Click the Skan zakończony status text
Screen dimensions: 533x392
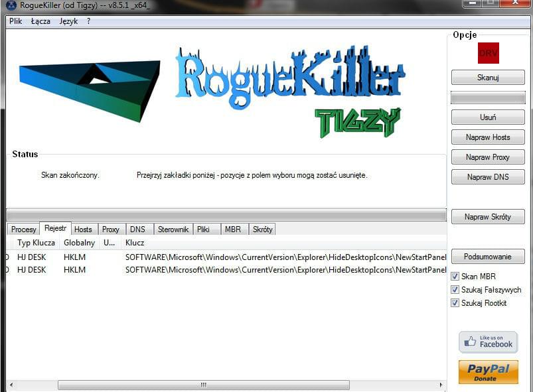70,175
